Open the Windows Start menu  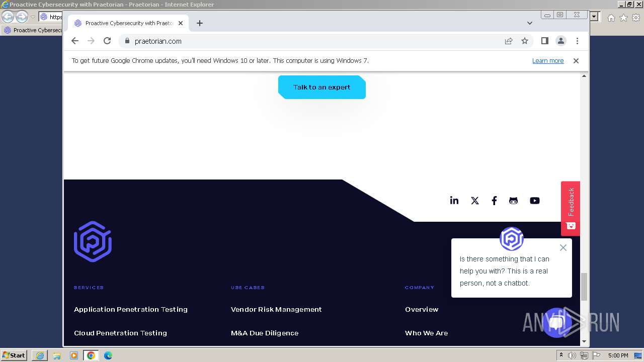[14, 355]
